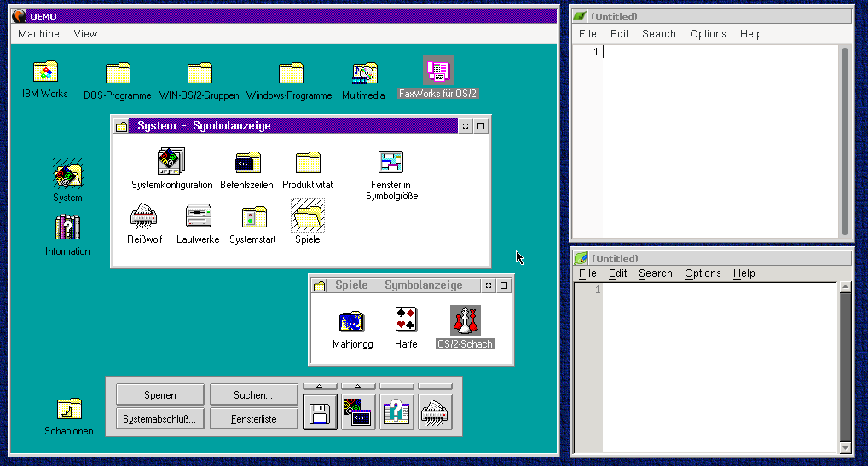
Task: Click the shredder icon on the launchpad
Action: (435, 412)
